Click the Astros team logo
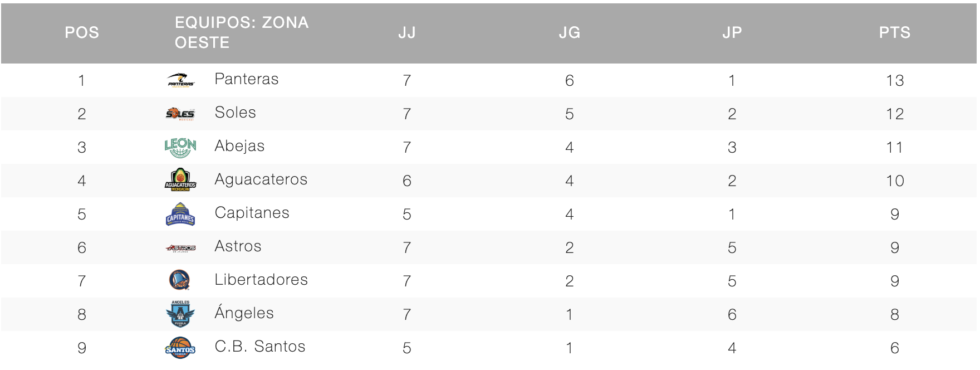The height and width of the screenshot is (370, 980). [x=180, y=247]
